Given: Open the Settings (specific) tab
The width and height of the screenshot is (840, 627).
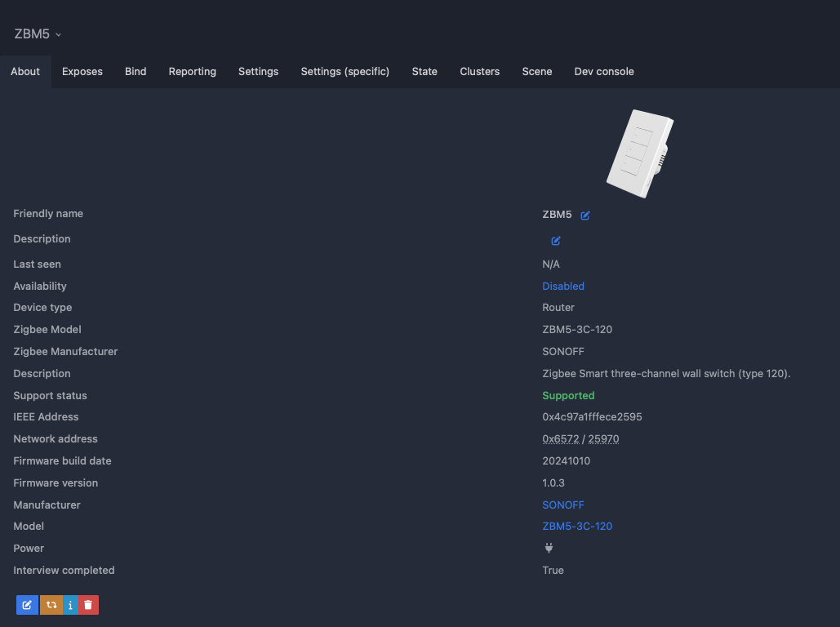Looking at the screenshot, I should [345, 71].
